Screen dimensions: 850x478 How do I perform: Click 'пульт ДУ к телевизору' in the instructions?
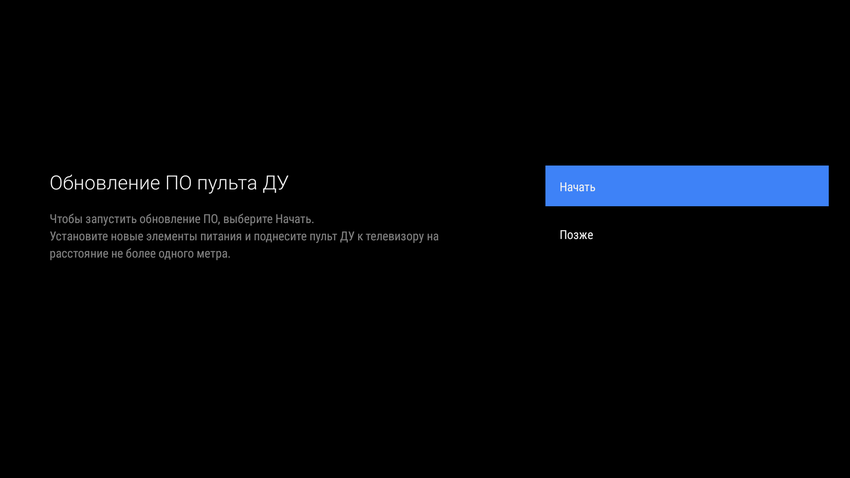(x=368, y=237)
